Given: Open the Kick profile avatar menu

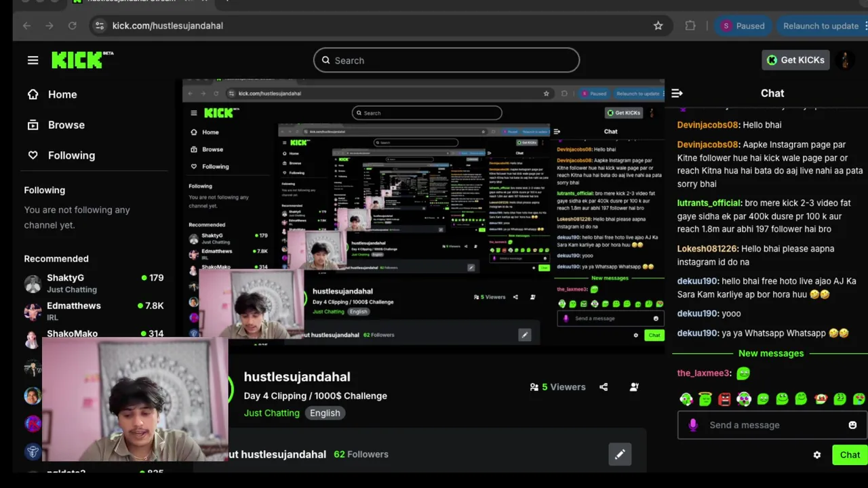Looking at the screenshot, I should click(845, 60).
